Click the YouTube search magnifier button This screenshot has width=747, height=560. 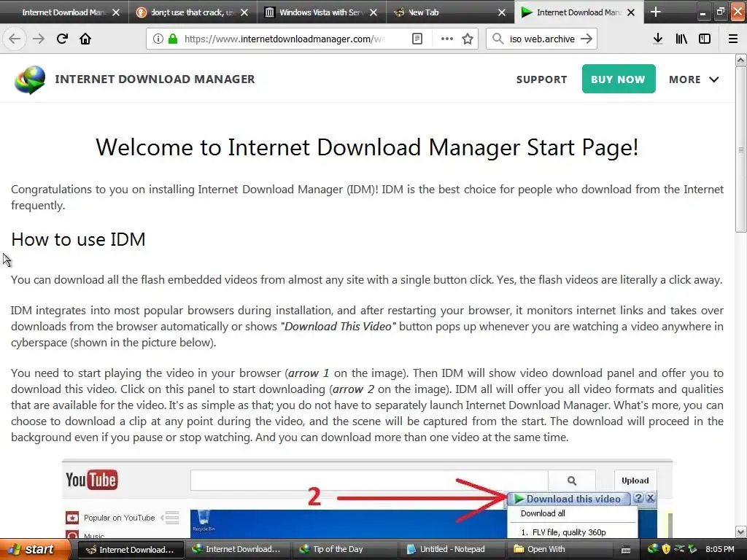click(572, 481)
